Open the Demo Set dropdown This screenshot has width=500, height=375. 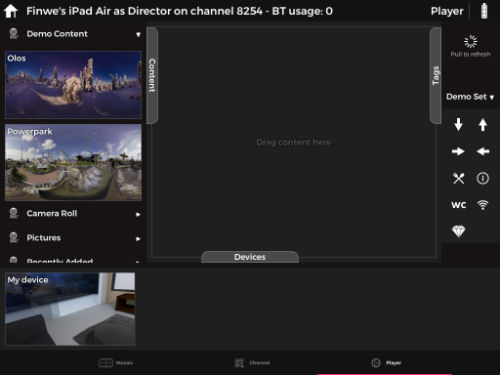[x=470, y=97]
